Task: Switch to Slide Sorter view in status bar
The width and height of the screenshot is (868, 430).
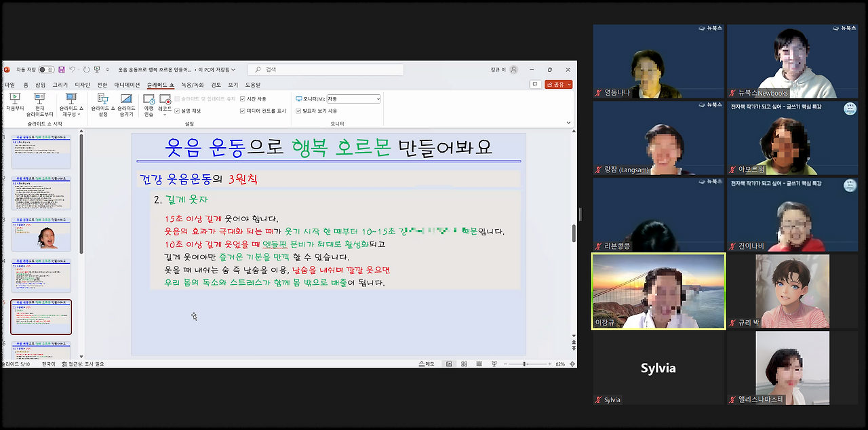Action: click(465, 364)
